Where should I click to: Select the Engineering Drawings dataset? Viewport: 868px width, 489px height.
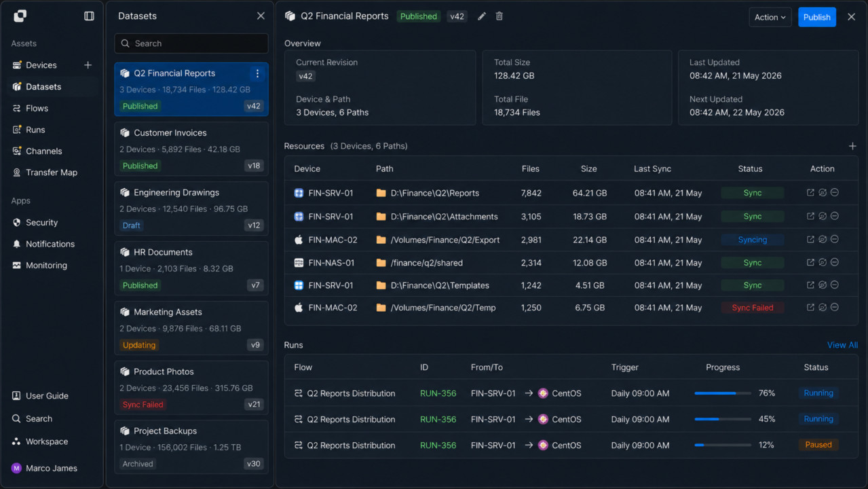point(191,209)
